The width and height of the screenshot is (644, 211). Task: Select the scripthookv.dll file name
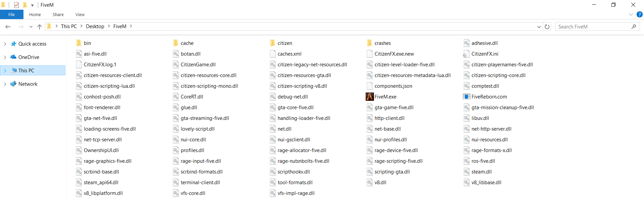(293, 172)
